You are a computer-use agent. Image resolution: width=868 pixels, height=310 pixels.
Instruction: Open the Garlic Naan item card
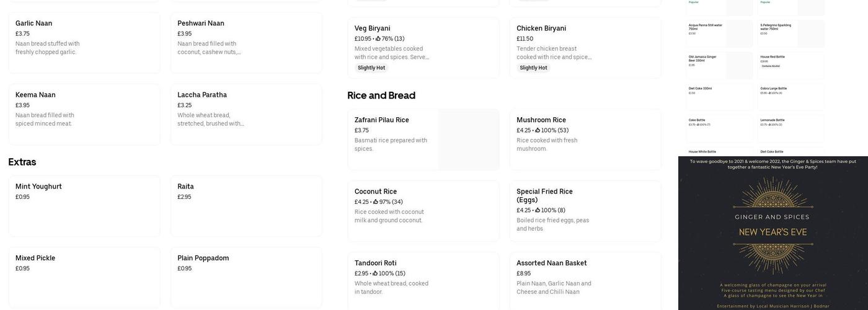[x=84, y=42]
